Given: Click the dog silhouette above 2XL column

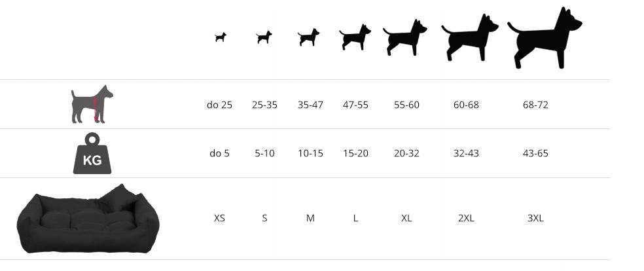Looking at the screenshot, I should (x=470, y=37).
